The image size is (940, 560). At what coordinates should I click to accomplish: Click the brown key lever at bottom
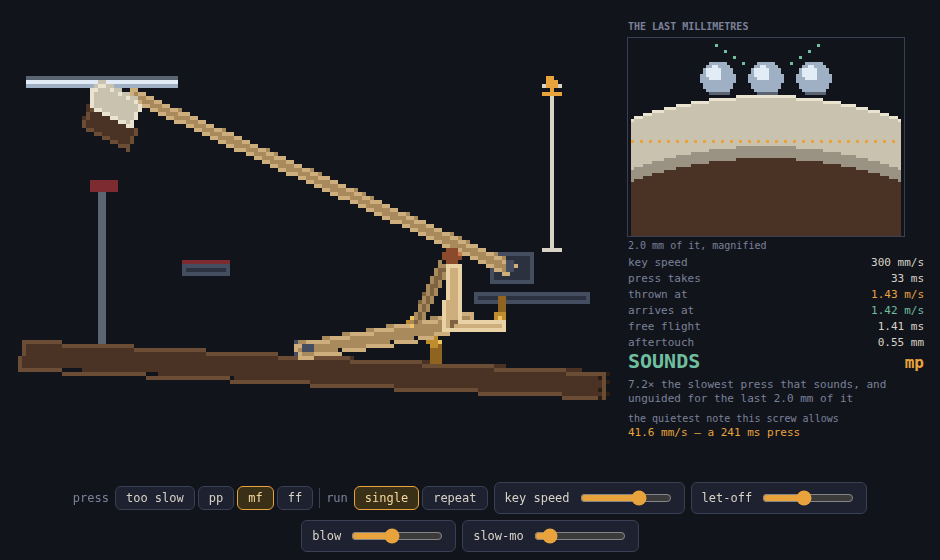click(x=312, y=369)
